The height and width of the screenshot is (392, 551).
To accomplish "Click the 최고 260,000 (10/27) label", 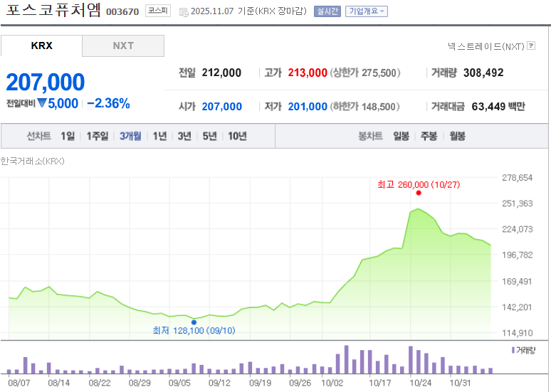I will click(x=419, y=184).
